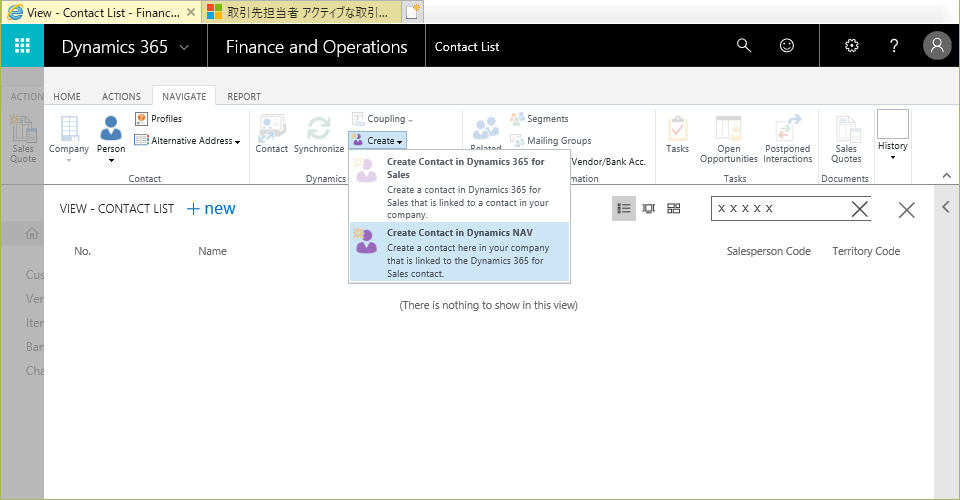Image resolution: width=960 pixels, height=500 pixels.
Task: Click the help question mark icon
Action: click(894, 45)
